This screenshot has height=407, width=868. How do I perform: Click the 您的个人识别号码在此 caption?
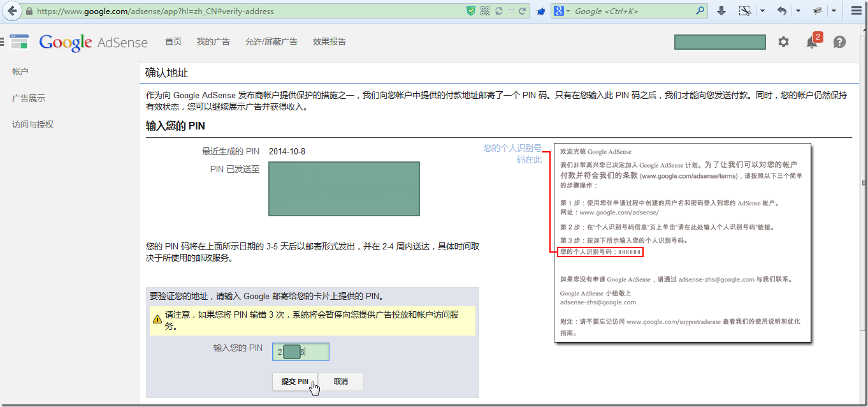513,154
